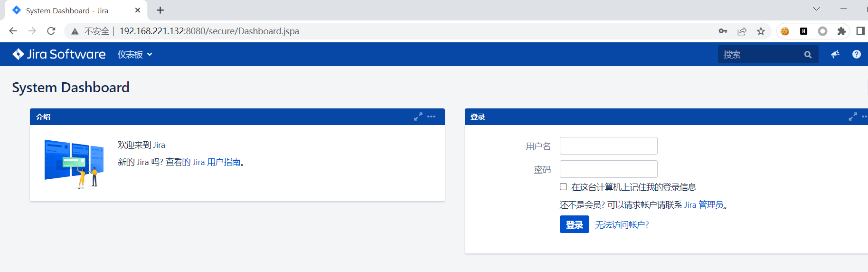The image size is (868, 272).
Task: Open the 无法访问帐户? link
Action: (x=622, y=224)
